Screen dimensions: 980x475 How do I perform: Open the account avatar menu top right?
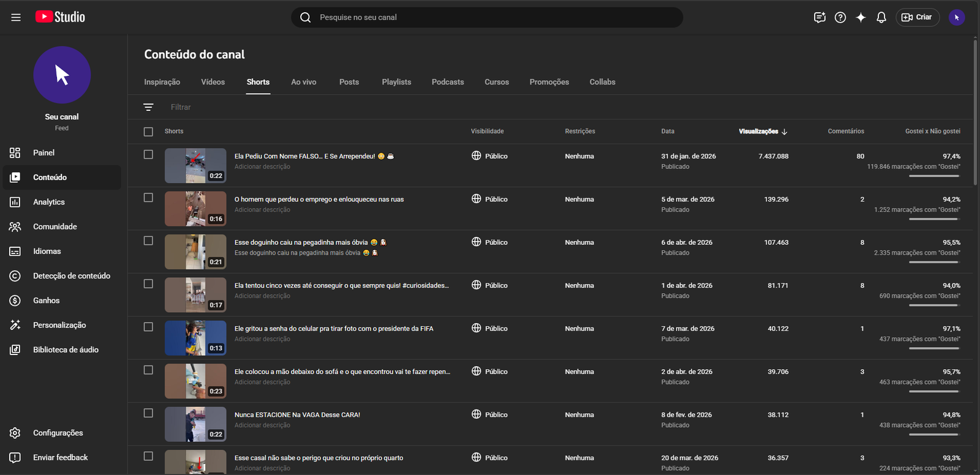point(956,17)
